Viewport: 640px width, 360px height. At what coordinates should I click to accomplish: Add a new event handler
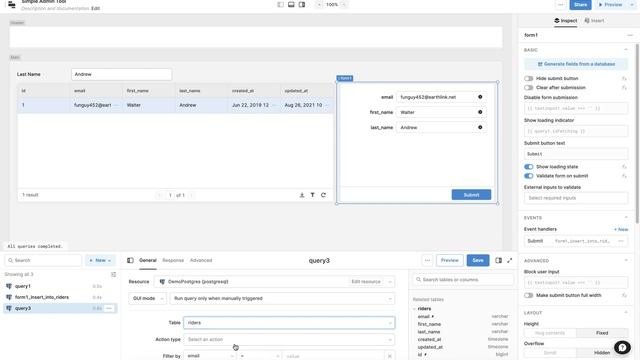click(x=621, y=229)
